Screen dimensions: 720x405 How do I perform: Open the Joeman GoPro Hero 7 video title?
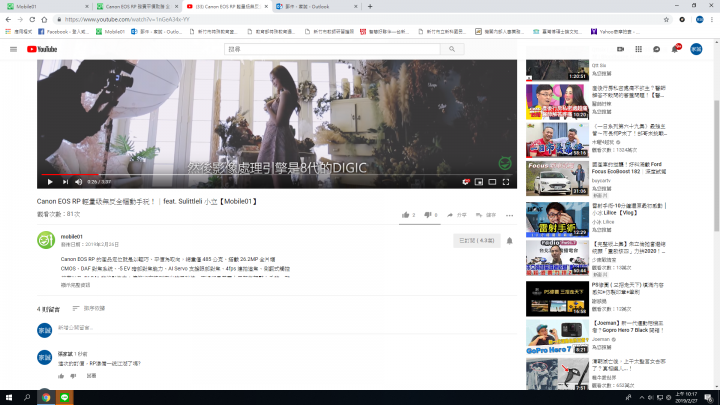point(629,326)
